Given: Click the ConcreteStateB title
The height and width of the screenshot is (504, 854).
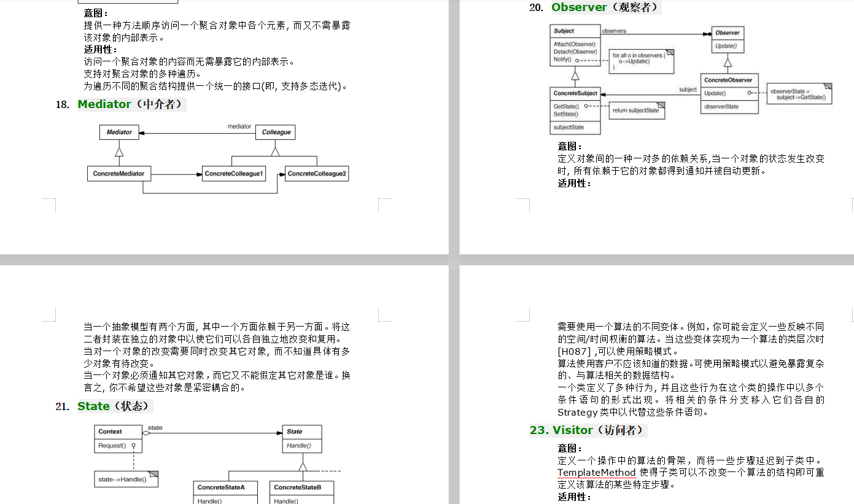Looking at the screenshot, I should click(297, 488).
